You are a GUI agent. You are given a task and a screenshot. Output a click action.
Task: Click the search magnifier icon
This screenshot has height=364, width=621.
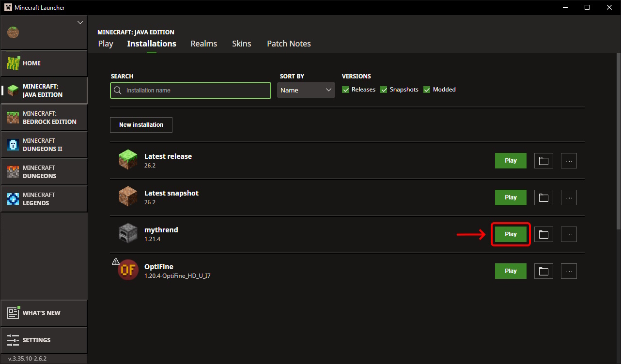pyautogui.click(x=118, y=91)
